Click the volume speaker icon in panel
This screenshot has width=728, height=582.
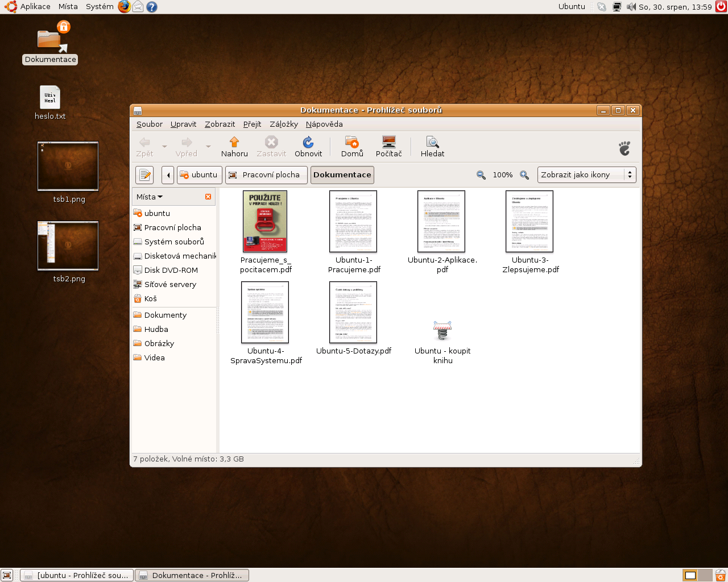pyautogui.click(x=631, y=7)
